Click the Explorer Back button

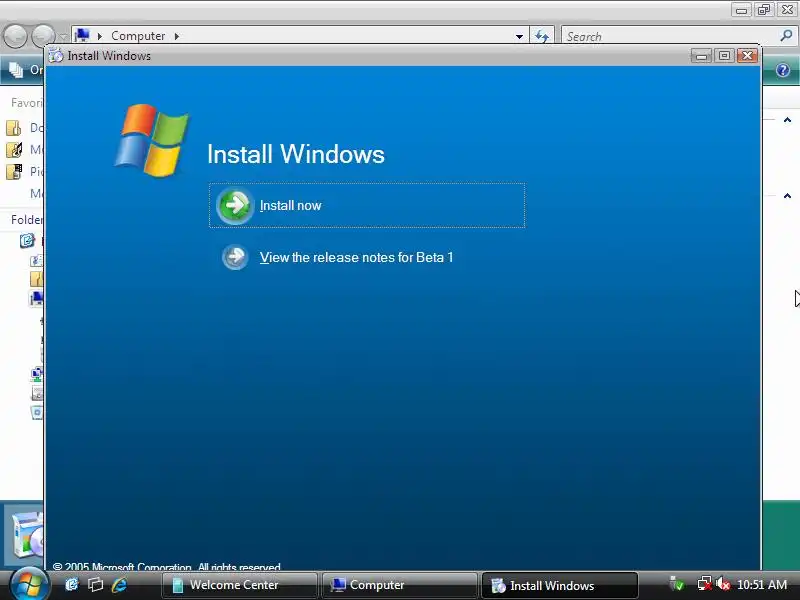(15, 36)
